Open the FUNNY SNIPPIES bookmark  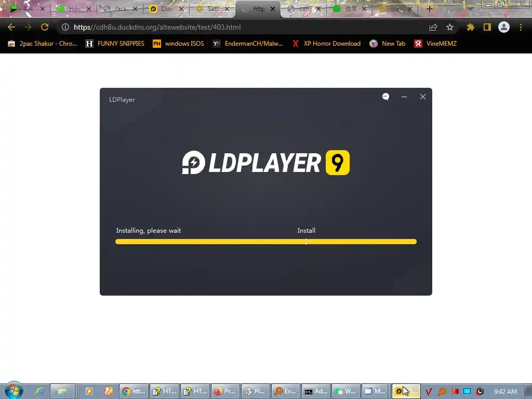115,44
